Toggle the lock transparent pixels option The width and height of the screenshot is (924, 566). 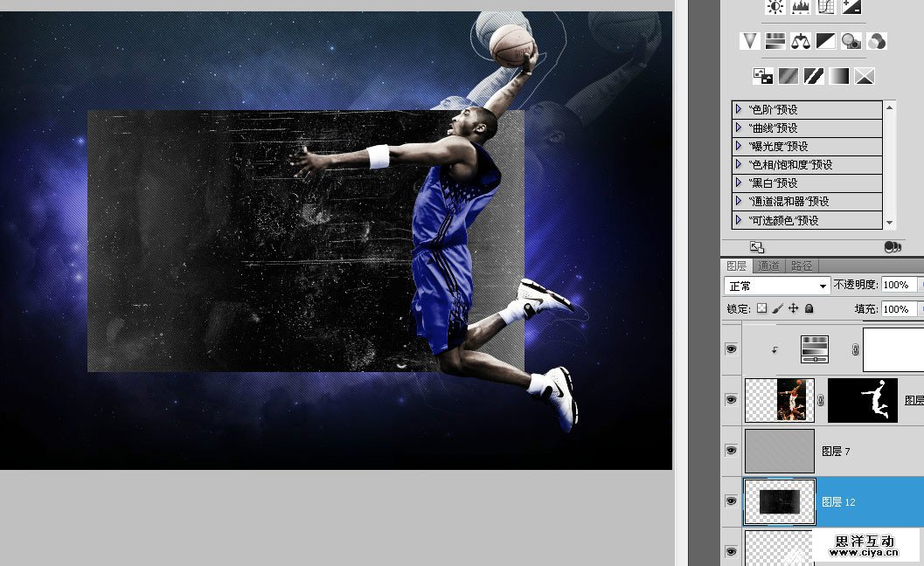click(x=761, y=308)
